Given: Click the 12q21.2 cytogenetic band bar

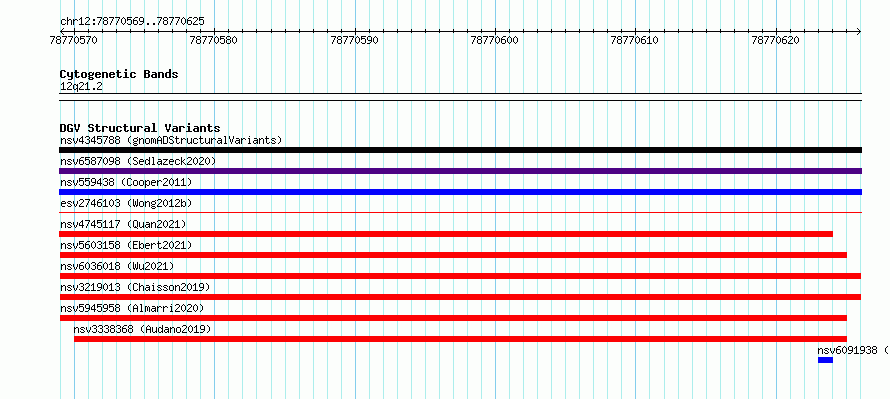Looking at the screenshot, I should pyautogui.click(x=460, y=97).
